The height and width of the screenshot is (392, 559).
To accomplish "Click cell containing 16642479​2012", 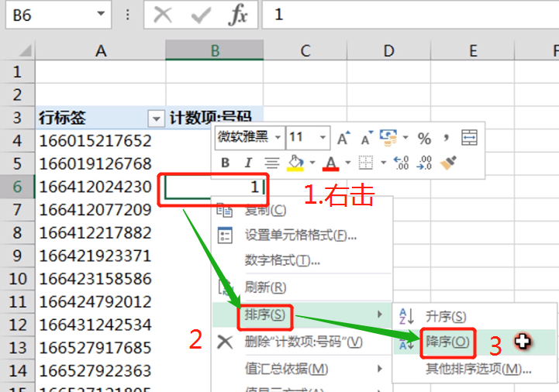I will coord(101,302).
